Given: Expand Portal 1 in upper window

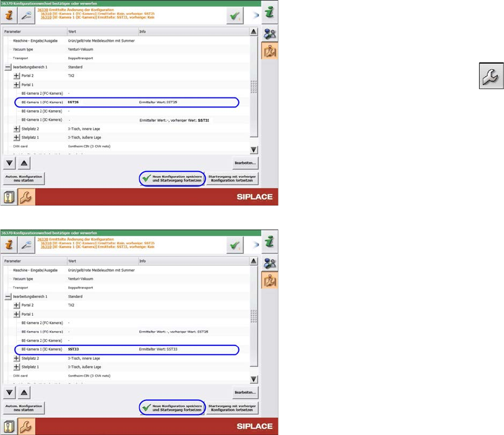Looking at the screenshot, I should pyautogui.click(x=17, y=85).
